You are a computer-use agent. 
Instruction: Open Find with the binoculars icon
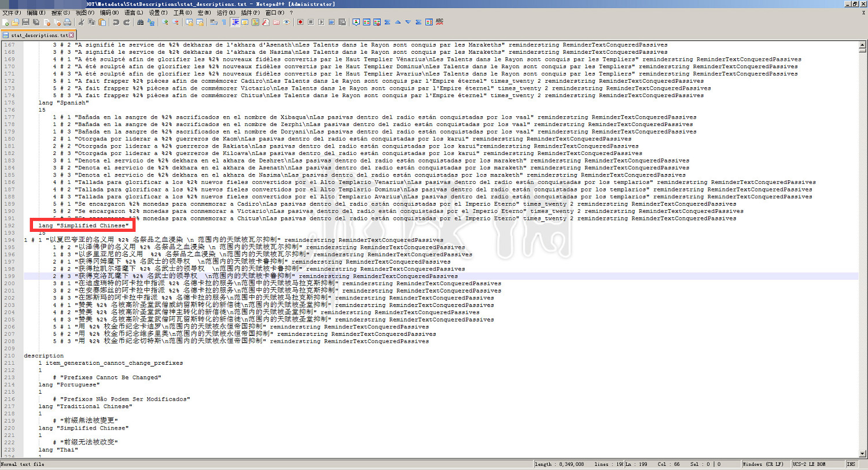click(x=140, y=23)
